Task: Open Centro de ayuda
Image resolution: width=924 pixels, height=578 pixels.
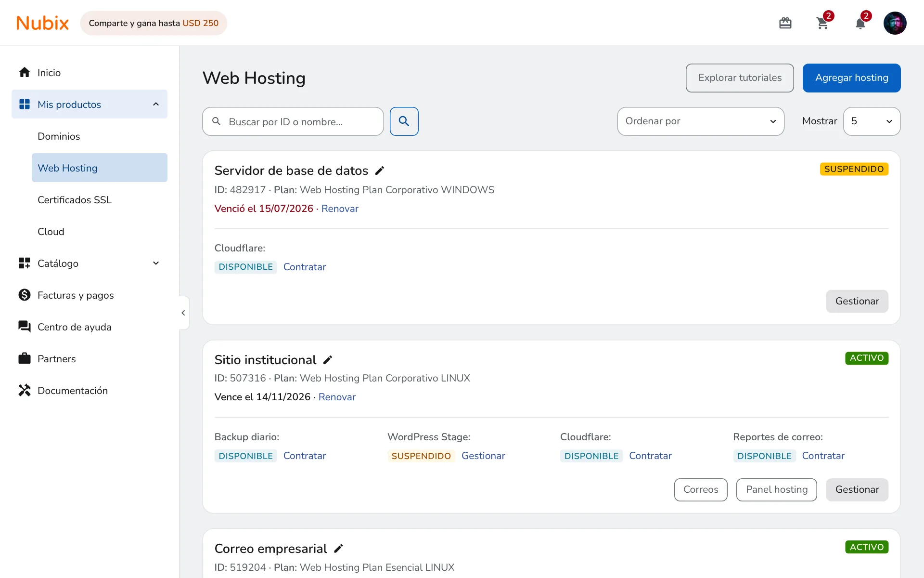Action: pos(90,327)
